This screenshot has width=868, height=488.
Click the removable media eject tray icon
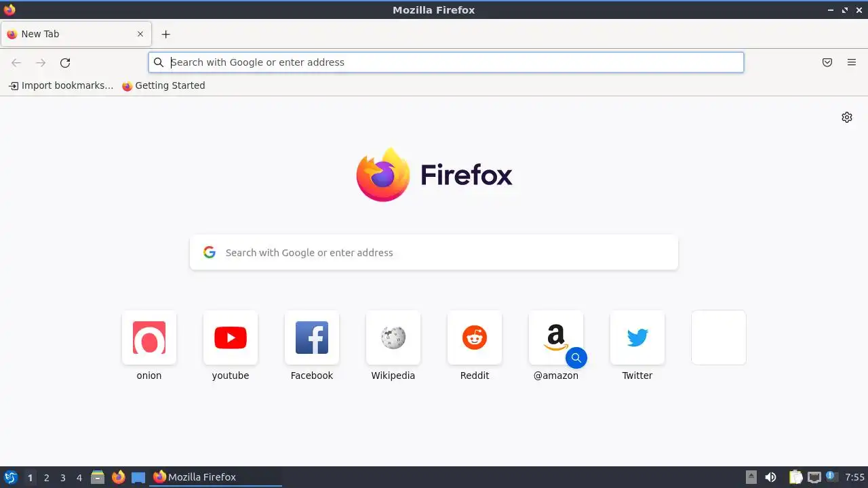click(x=751, y=477)
